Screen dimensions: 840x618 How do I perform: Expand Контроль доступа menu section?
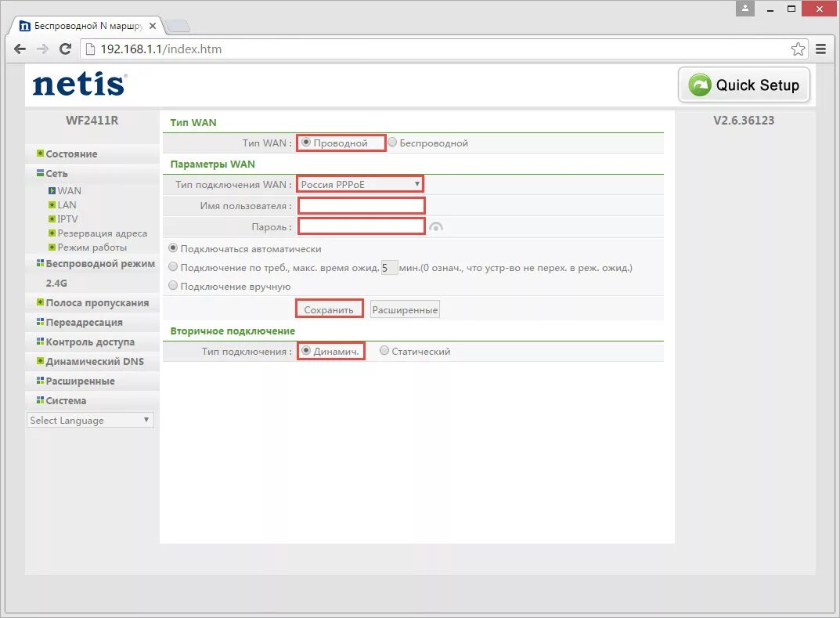click(90, 342)
